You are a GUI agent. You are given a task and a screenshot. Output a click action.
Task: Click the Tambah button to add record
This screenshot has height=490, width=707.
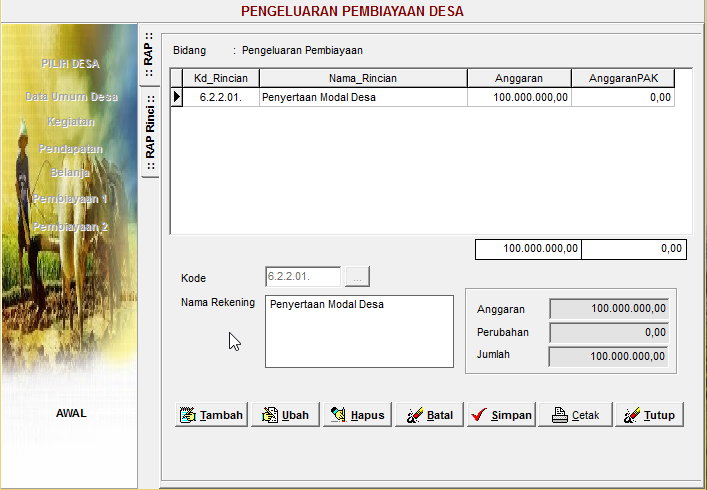[212, 415]
